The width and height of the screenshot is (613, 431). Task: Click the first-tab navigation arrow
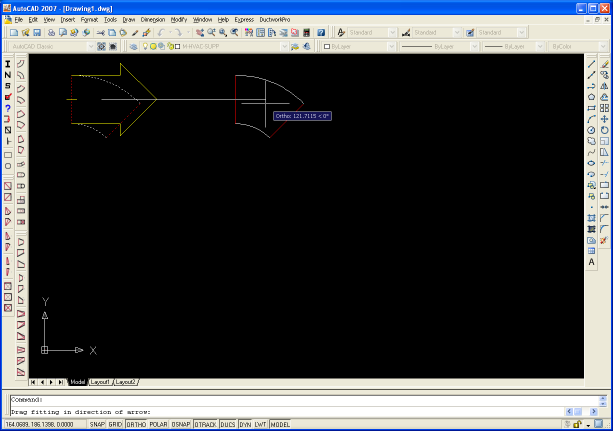pos(33,382)
